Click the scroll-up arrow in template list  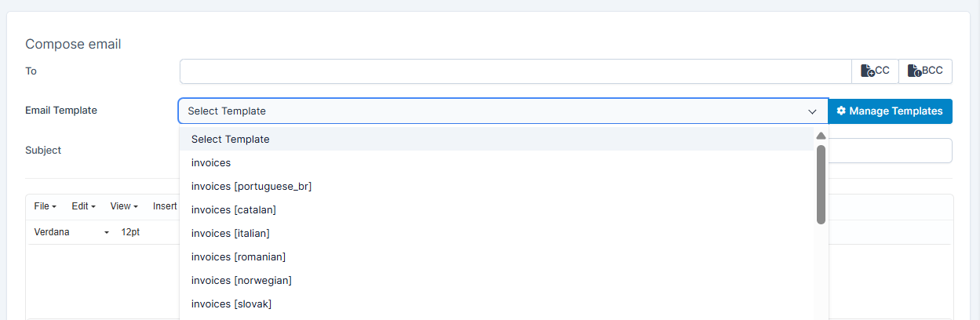click(x=821, y=136)
